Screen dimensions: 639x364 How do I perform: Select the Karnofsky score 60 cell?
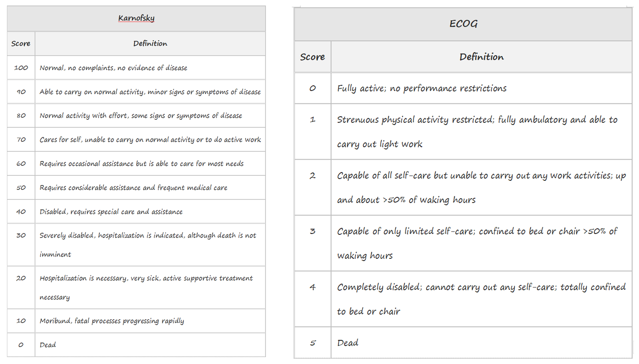(x=21, y=164)
